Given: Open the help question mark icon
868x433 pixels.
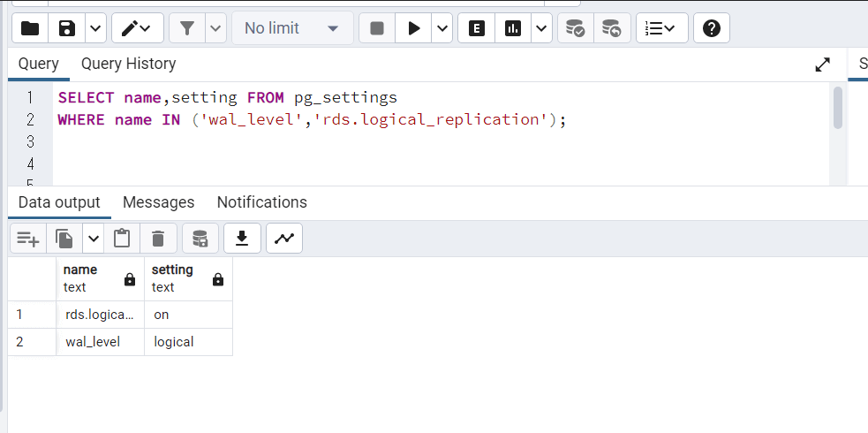Looking at the screenshot, I should (711, 28).
